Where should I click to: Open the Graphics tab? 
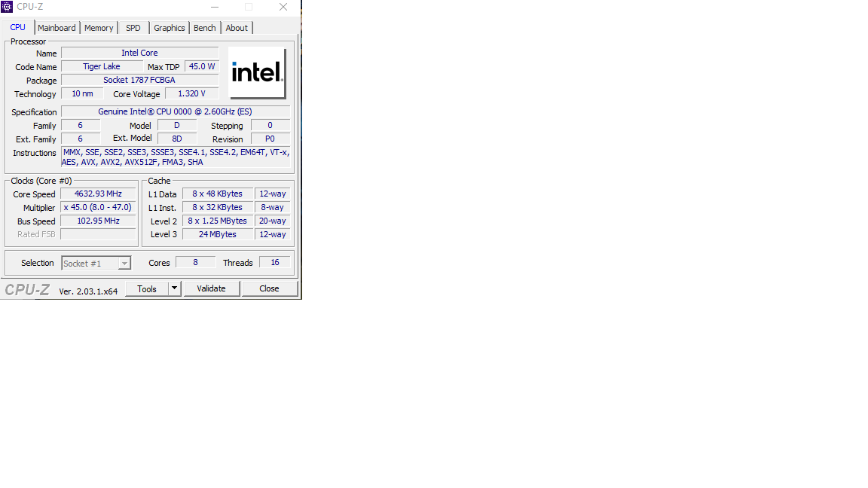pos(169,28)
